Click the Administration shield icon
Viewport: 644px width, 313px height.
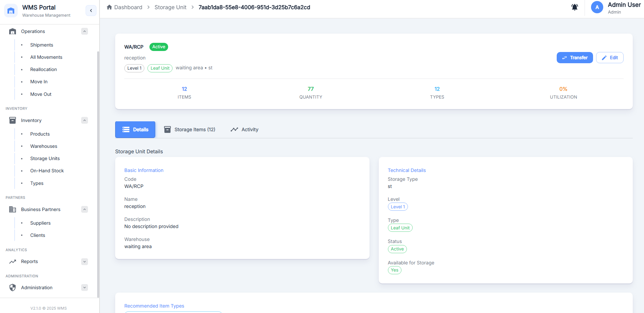coord(13,288)
